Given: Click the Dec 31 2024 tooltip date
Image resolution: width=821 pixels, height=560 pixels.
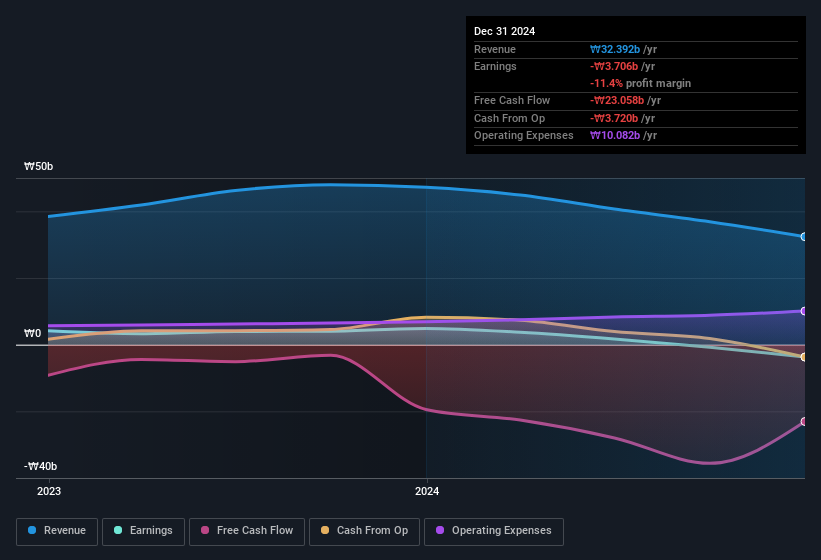Looking at the screenshot, I should tap(504, 31).
